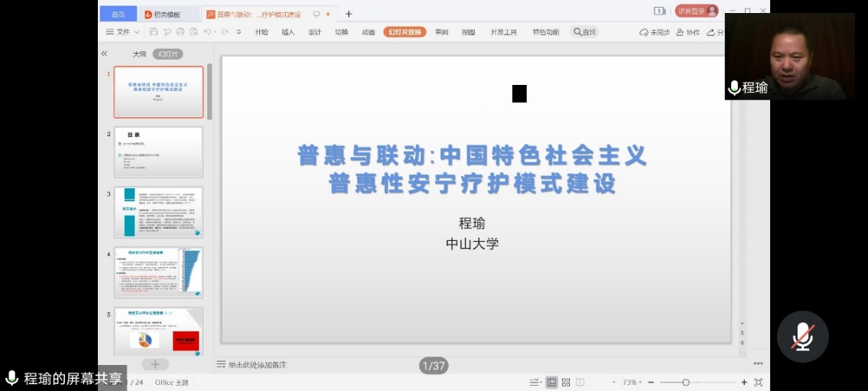The image size is (868, 391).
Task: Select slide 3 thumbnail in panel
Action: (x=158, y=212)
